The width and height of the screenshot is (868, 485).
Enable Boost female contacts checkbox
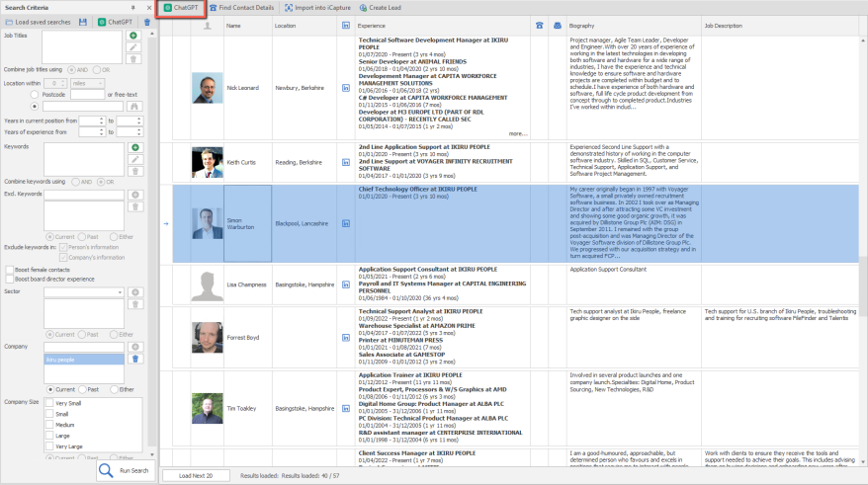coord(9,269)
